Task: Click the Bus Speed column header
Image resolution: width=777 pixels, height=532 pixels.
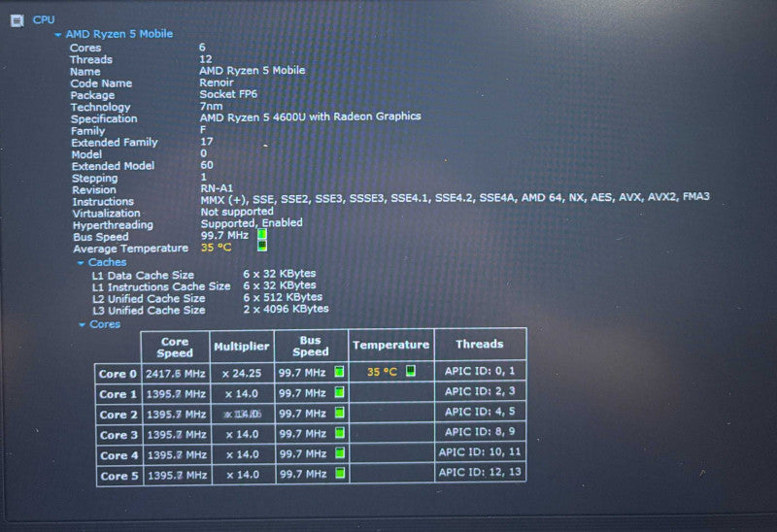Action: [311, 346]
